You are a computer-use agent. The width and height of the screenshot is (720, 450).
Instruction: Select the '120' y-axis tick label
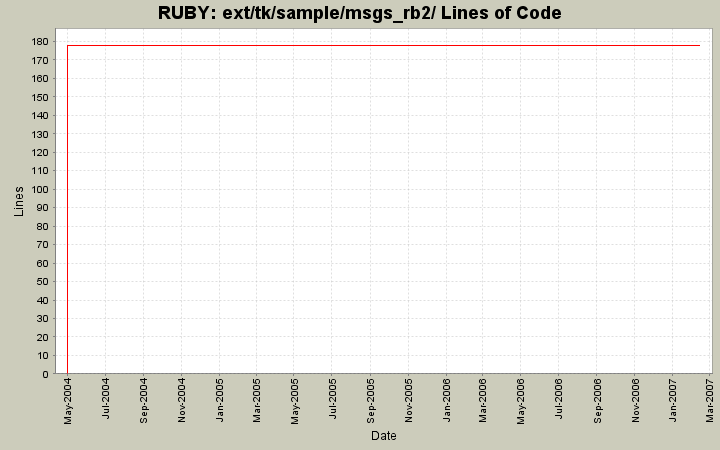coord(40,152)
